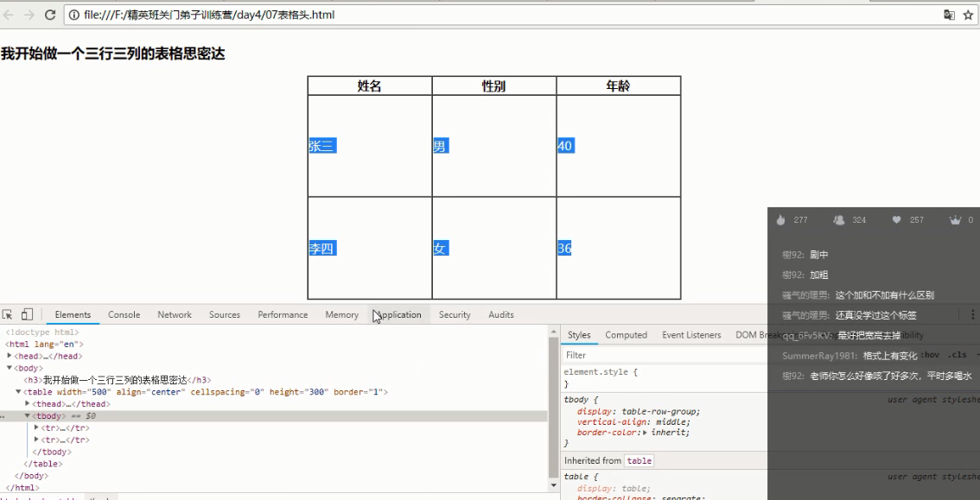
Task: Collapse the body element node
Action: coord(10,368)
